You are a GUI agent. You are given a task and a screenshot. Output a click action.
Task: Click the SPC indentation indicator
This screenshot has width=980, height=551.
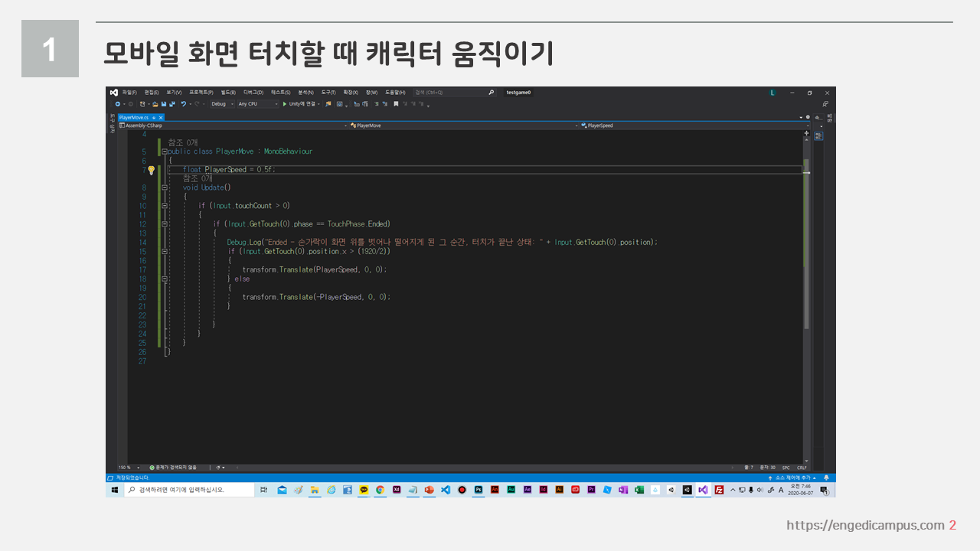[786, 468]
